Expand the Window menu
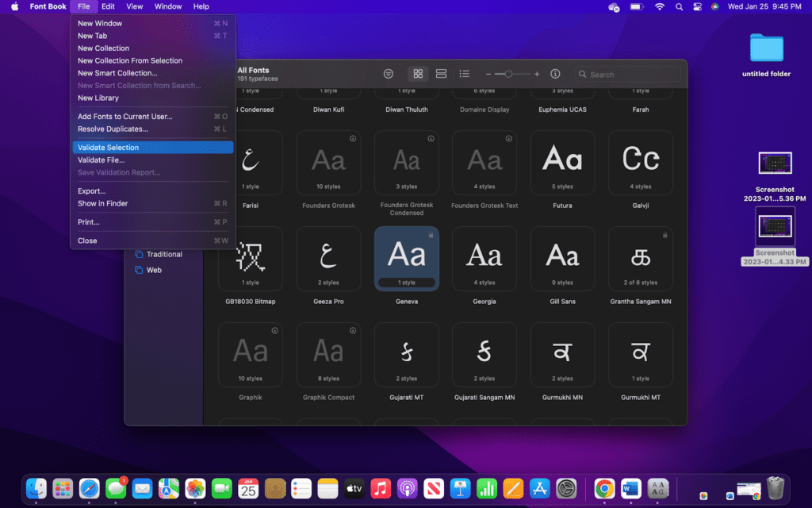 point(167,6)
